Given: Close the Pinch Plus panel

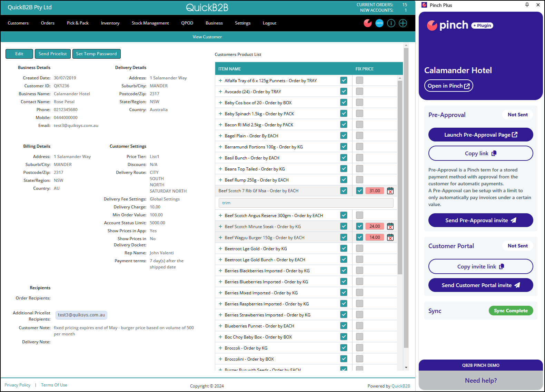Looking at the screenshot, I should point(538,5).
